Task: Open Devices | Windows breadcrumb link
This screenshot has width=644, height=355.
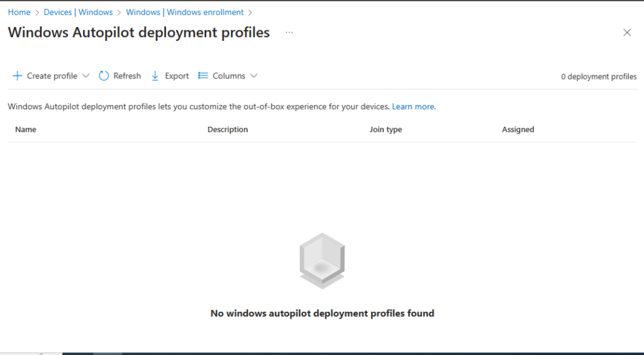Action: pyautogui.click(x=78, y=12)
